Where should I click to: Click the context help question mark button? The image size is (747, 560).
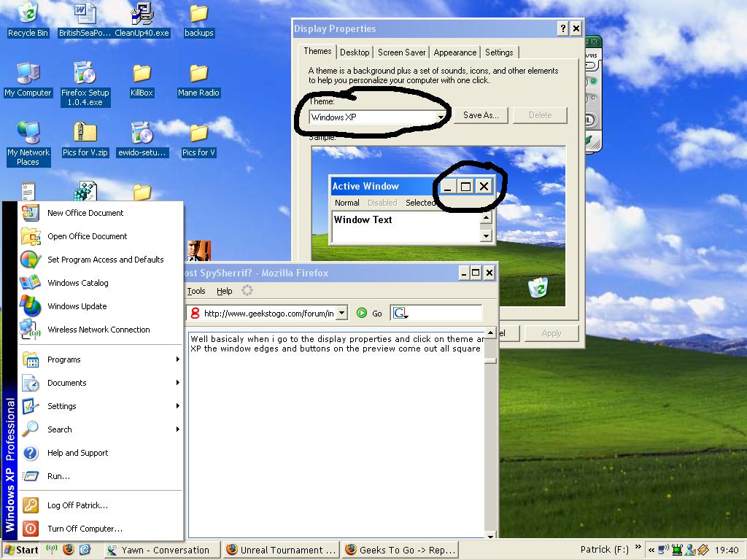pos(562,28)
